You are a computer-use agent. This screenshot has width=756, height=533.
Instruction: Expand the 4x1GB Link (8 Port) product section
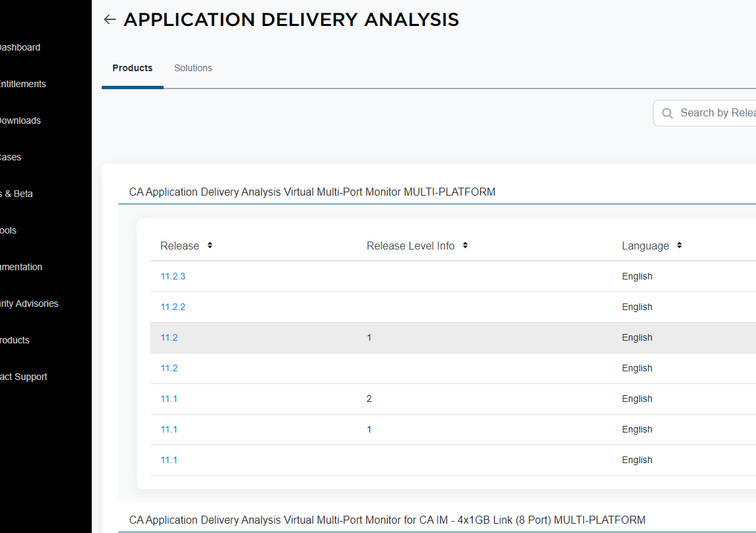click(x=387, y=520)
